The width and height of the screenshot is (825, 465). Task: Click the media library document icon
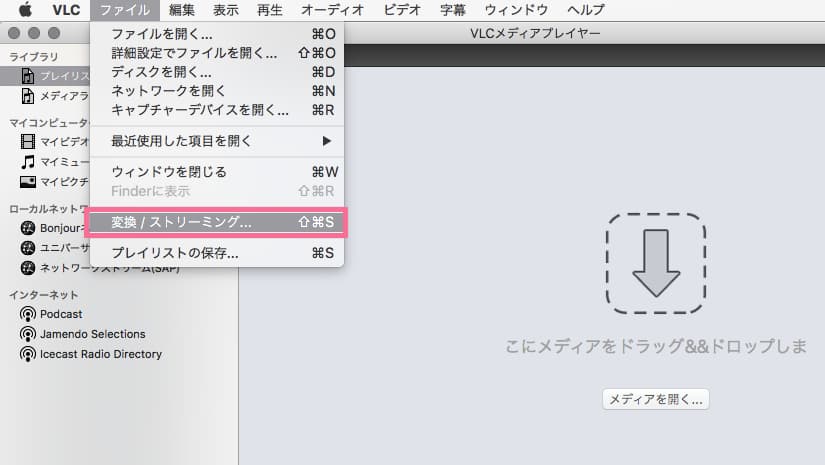click(x=28, y=96)
